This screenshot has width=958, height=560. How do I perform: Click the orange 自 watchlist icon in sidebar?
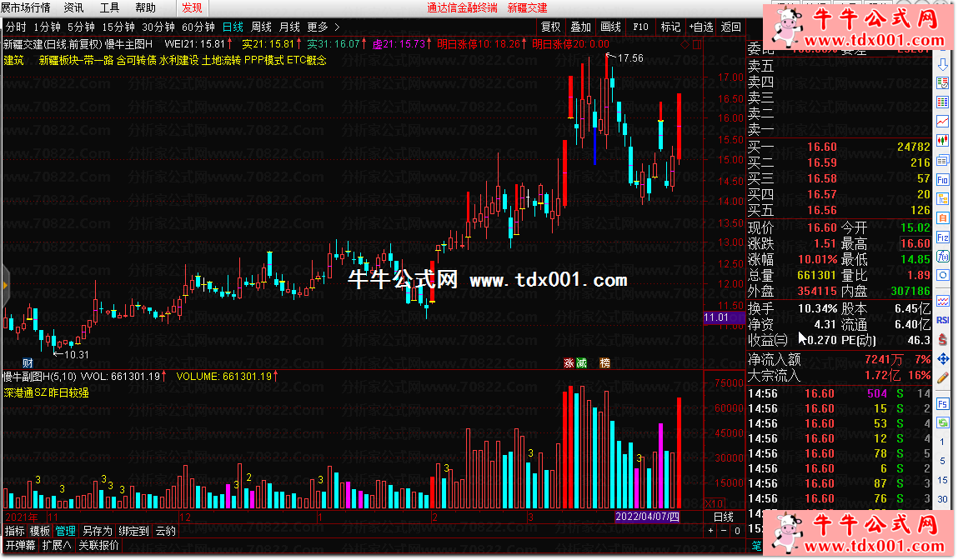pyautogui.click(x=943, y=218)
